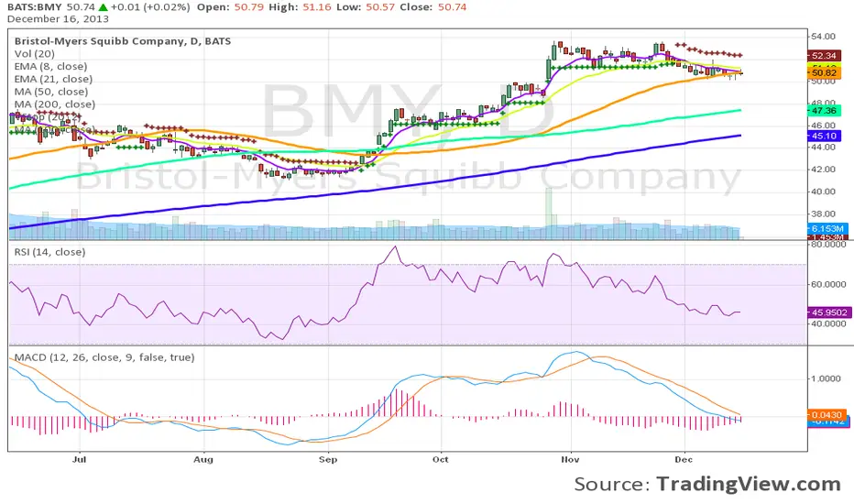Click the 42.00 price axis label
The width and height of the screenshot is (854, 504).
point(823,170)
